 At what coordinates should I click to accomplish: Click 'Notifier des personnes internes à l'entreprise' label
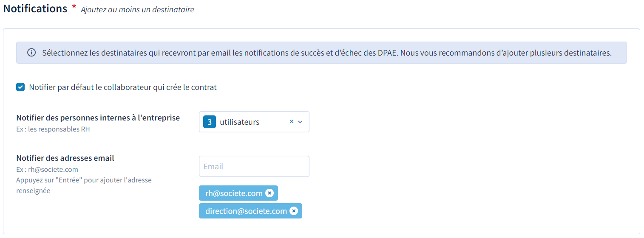pyautogui.click(x=98, y=118)
